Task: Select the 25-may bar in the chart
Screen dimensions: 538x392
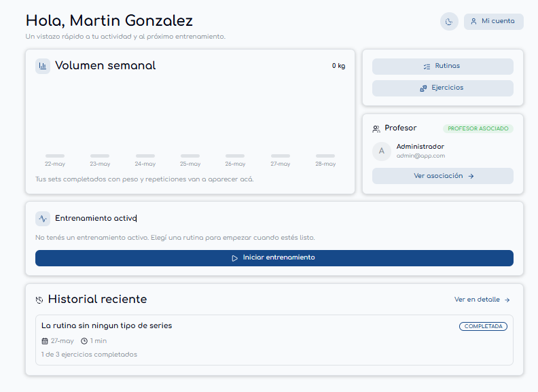Action: [x=190, y=156]
